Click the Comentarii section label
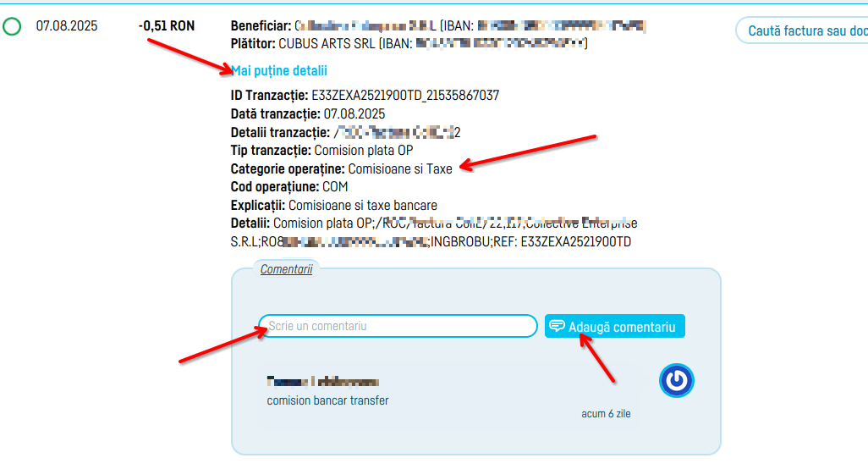The width and height of the screenshot is (868, 469). pos(286,269)
